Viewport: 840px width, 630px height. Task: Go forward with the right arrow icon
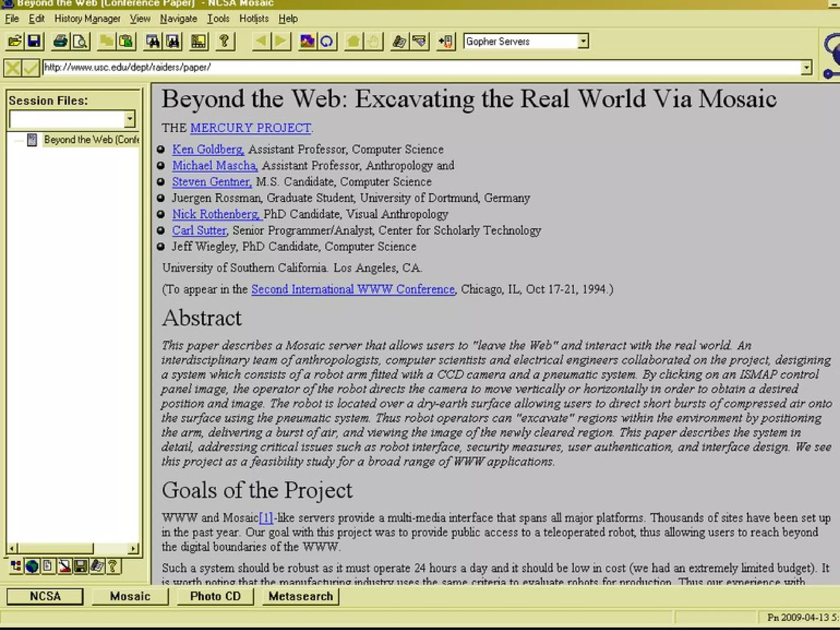pyautogui.click(x=281, y=41)
